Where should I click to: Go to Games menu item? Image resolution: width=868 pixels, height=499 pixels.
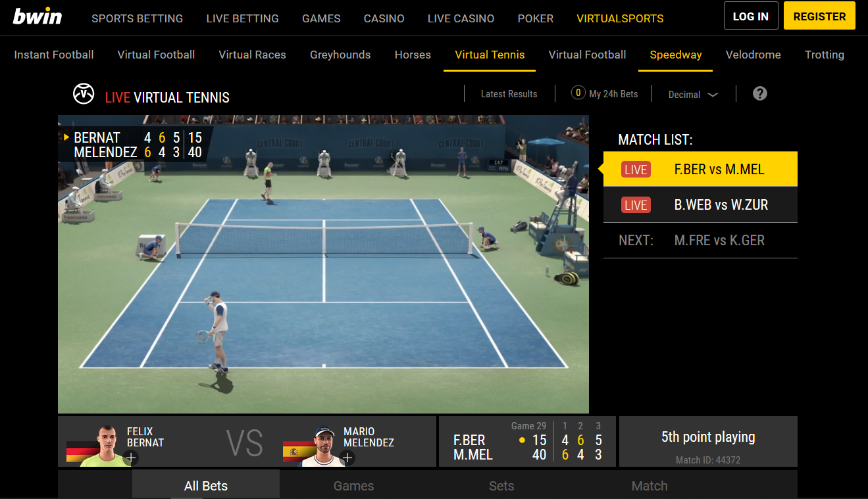pos(321,18)
